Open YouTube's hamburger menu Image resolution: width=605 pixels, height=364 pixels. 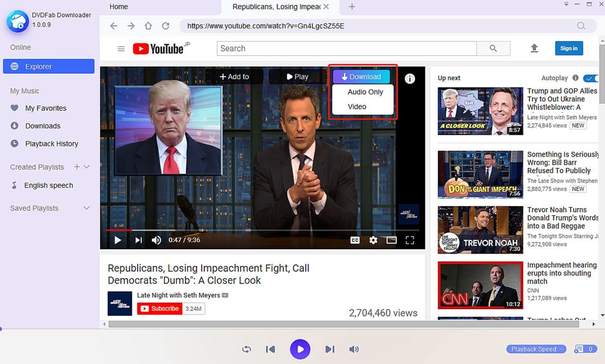(121, 48)
